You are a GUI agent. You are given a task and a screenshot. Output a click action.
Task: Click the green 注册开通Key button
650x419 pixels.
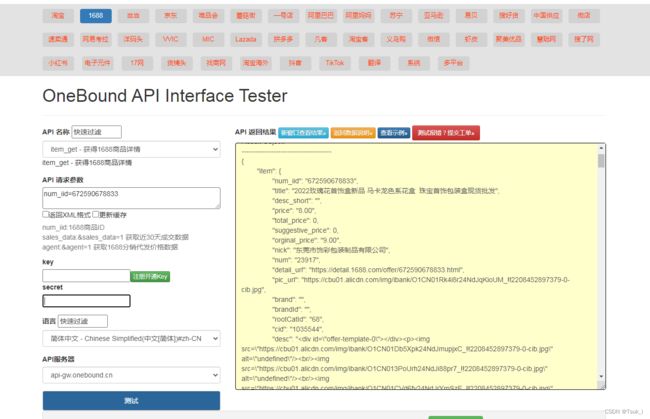click(x=150, y=276)
